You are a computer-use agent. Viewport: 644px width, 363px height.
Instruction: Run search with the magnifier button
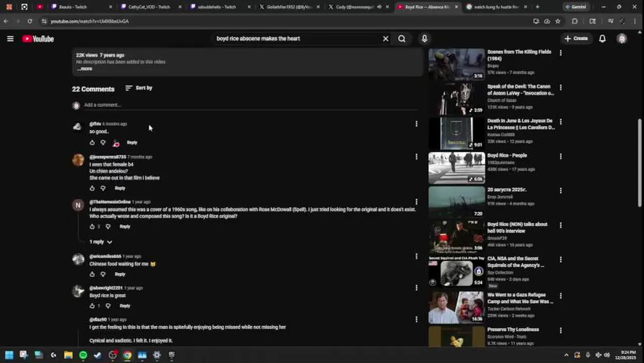(402, 39)
